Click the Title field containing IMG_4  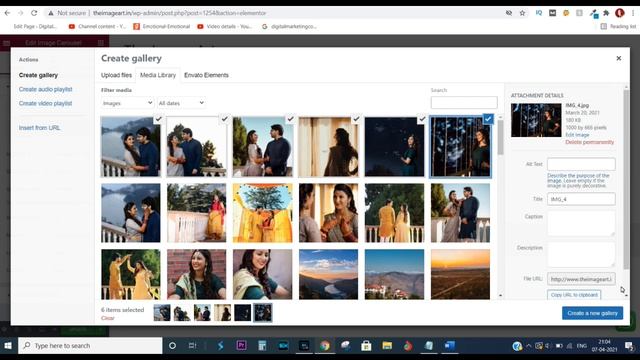581,199
